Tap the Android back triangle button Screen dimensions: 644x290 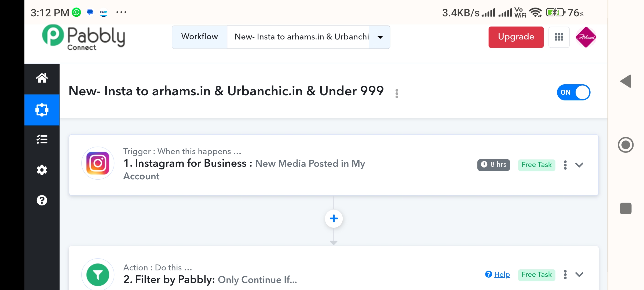click(626, 81)
